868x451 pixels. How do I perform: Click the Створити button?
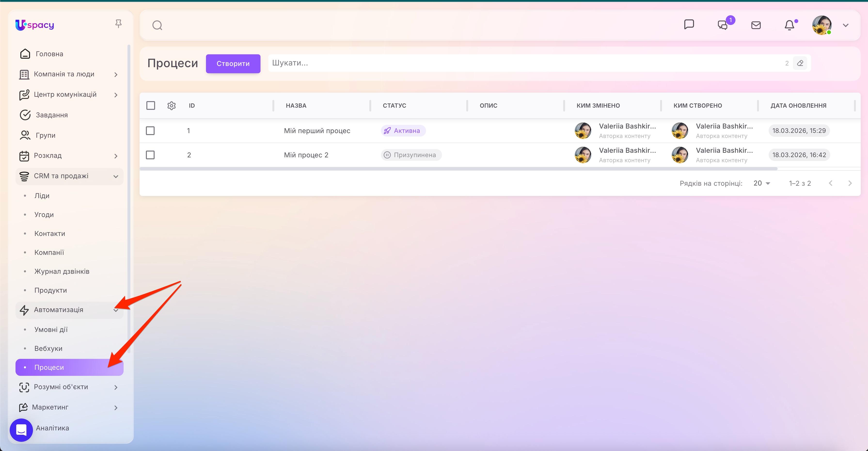[x=233, y=63]
